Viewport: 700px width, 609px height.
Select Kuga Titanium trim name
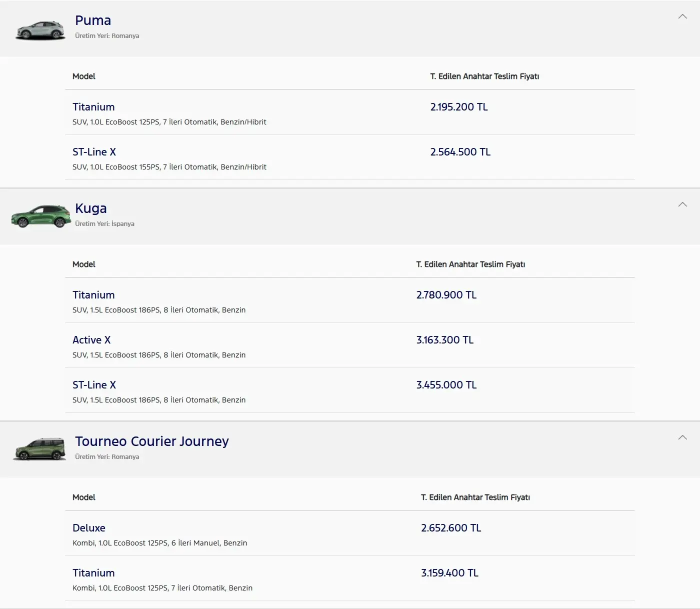coord(93,295)
